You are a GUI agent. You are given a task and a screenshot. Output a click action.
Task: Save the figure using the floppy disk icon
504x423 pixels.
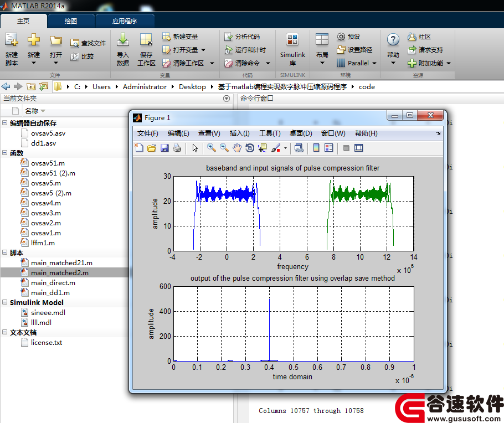(164, 148)
